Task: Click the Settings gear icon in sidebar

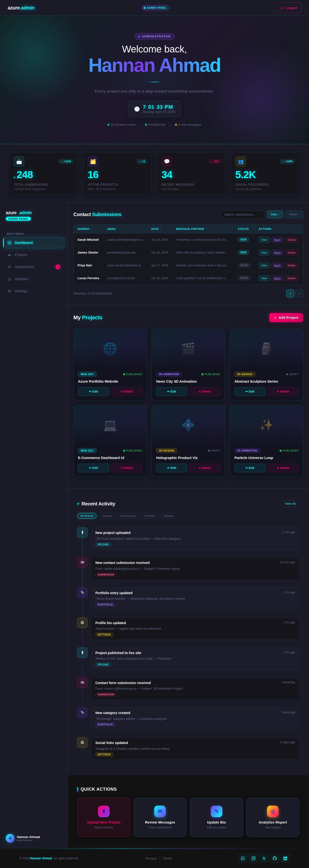Action: click(9, 291)
